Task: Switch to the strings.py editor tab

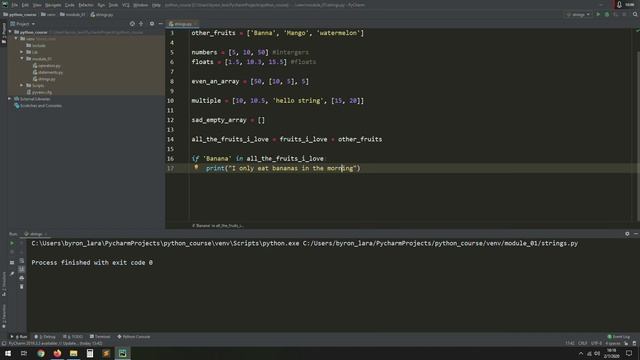Action: [x=182, y=24]
